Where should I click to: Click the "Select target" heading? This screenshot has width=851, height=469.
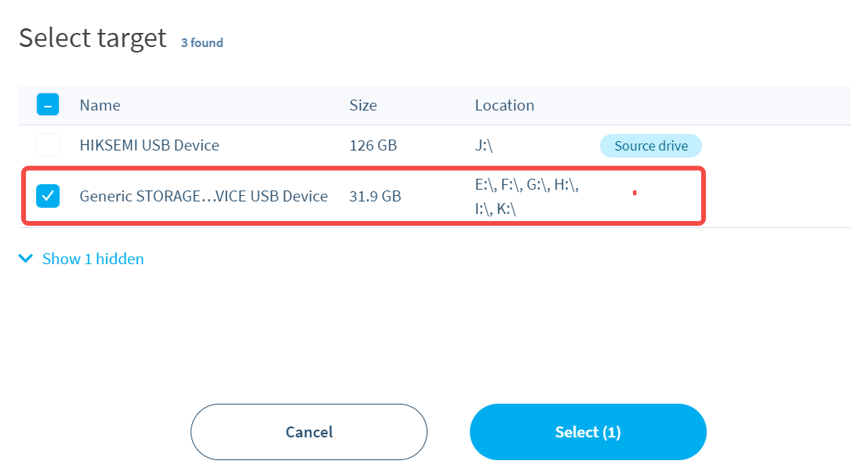[x=92, y=39]
